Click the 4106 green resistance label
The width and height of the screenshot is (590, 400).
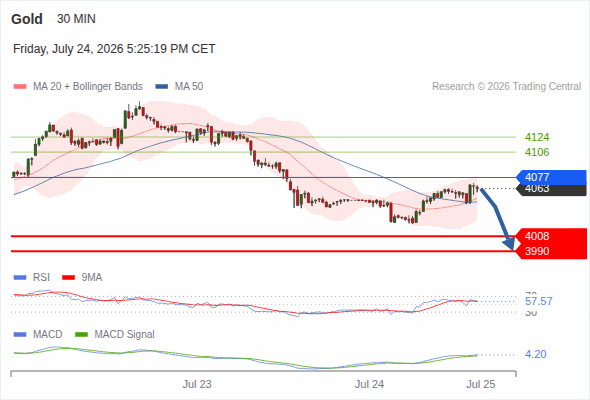[537, 152]
